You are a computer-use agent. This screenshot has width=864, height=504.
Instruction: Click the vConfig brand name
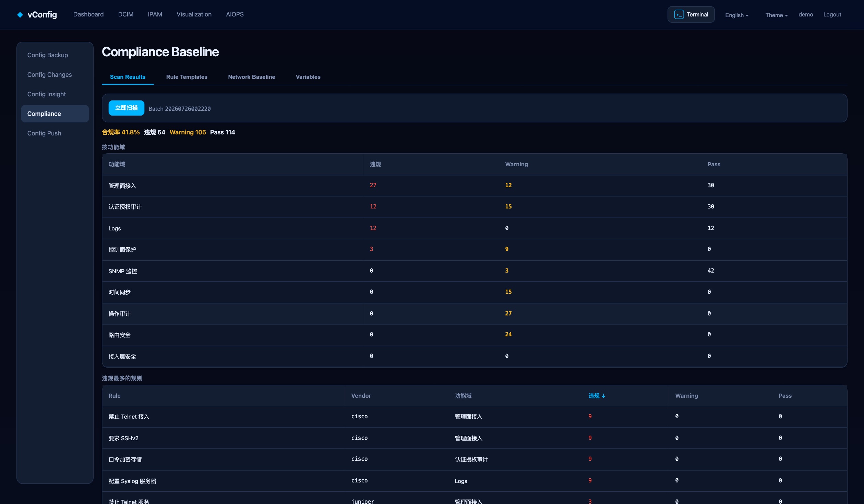coord(42,14)
